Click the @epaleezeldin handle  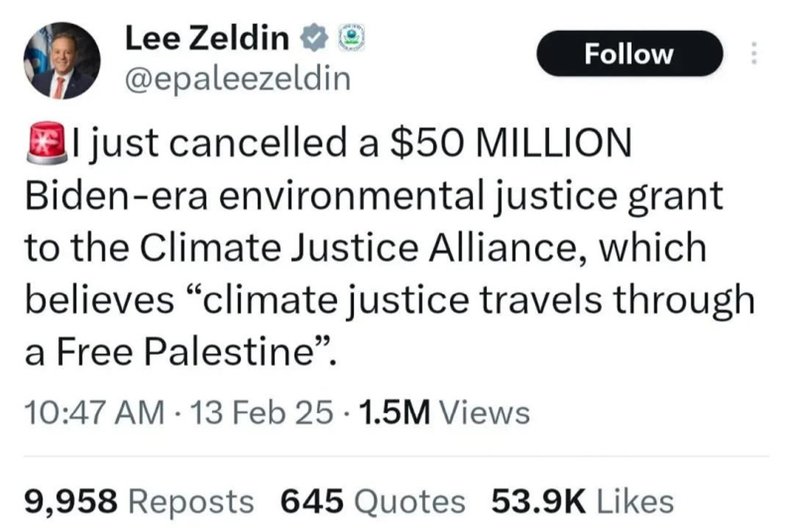tap(237, 78)
